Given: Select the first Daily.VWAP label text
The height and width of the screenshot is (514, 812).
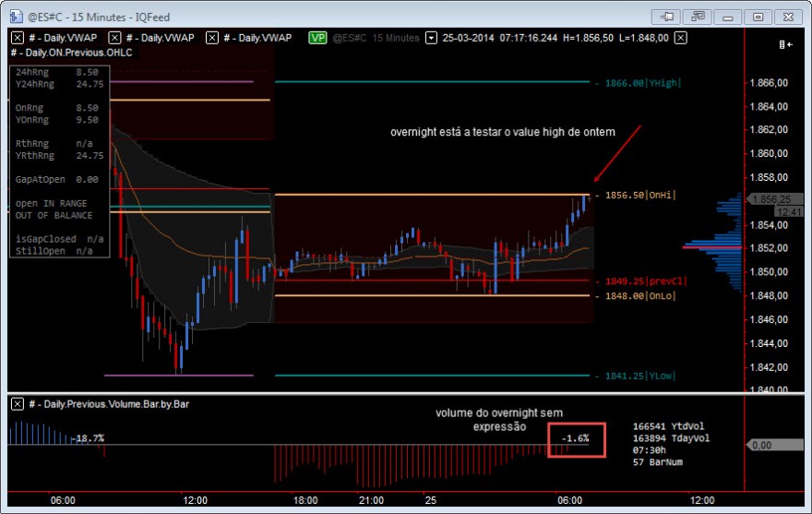Looking at the screenshot, I should click(63, 38).
